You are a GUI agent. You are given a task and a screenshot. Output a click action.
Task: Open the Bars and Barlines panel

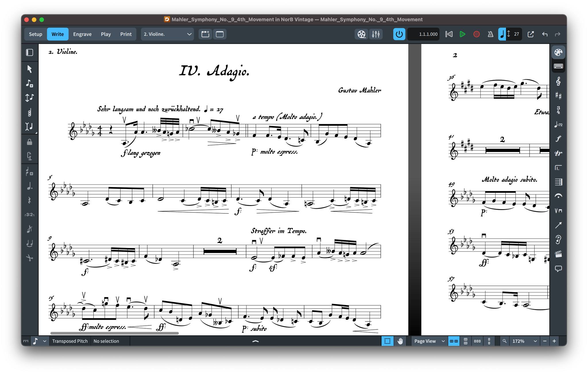pos(558,182)
